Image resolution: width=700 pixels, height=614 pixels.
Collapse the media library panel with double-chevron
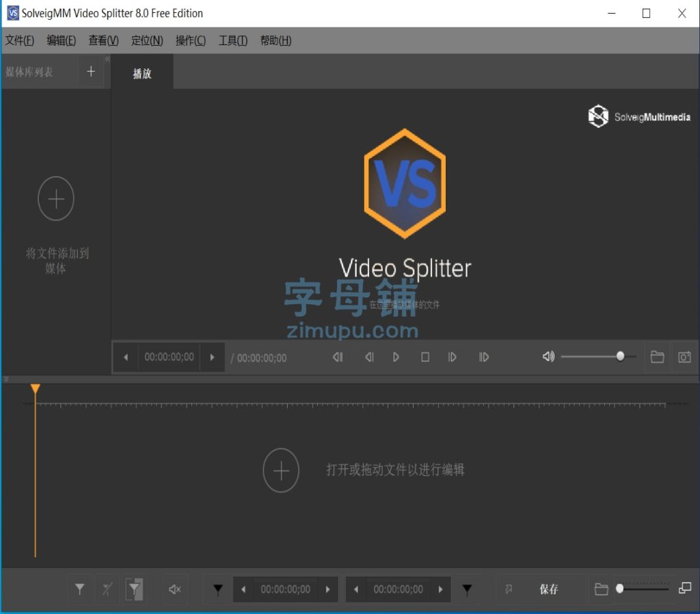pos(107,59)
